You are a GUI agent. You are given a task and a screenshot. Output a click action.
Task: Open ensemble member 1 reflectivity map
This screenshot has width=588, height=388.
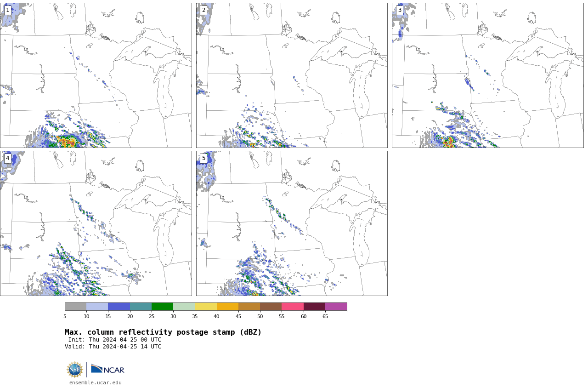96,75
